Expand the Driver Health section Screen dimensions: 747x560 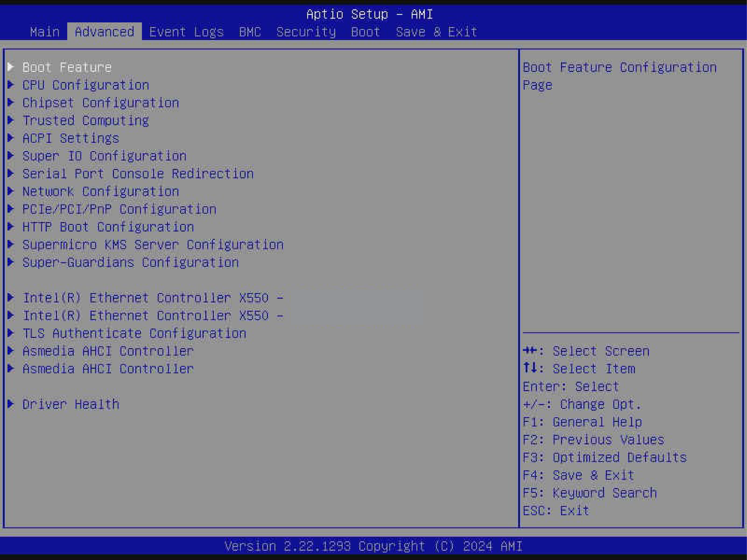(x=71, y=404)
